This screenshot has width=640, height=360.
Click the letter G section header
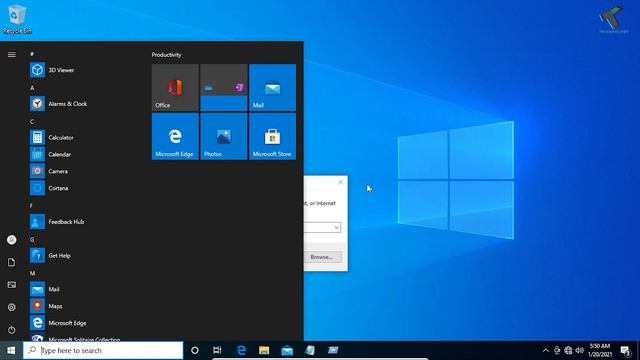pos(32,240)
